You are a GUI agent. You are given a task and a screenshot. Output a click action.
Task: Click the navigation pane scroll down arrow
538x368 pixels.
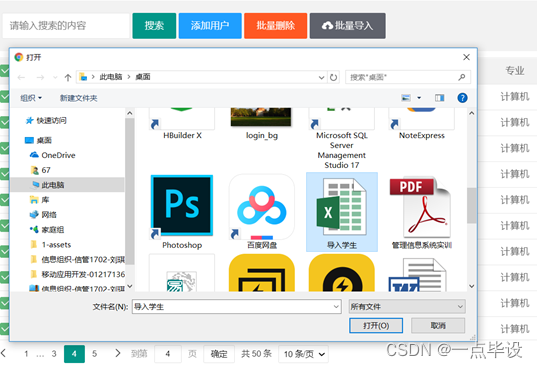click(130, 286)
